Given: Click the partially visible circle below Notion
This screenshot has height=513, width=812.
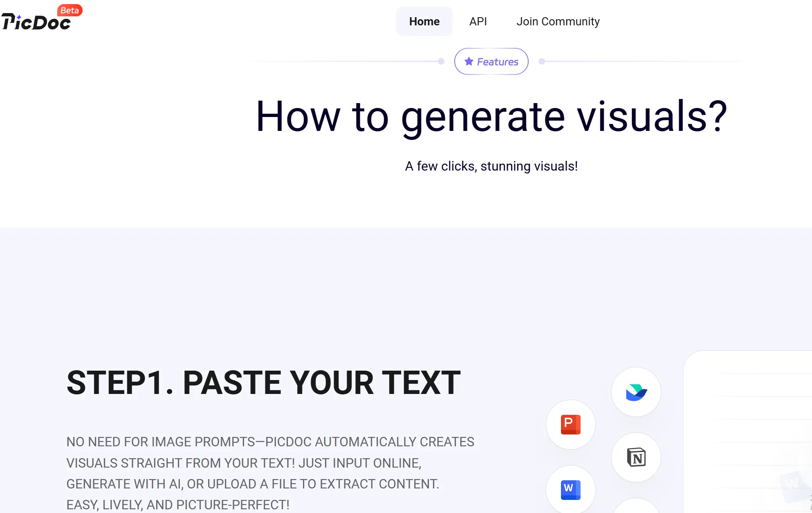Looking at the screenshot, I should [636, 506].
